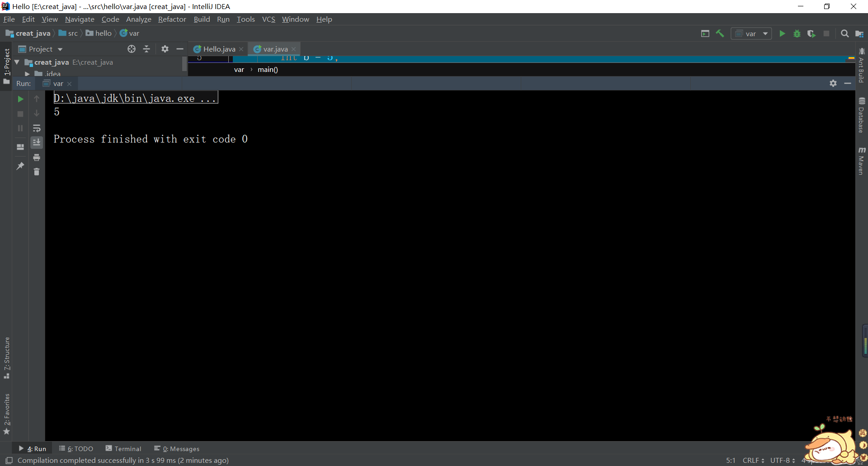Viewport: 868px width, 466px height.
Task: Click the tool window quick-access icon in status bar
Action: click(x=9, y=460)
